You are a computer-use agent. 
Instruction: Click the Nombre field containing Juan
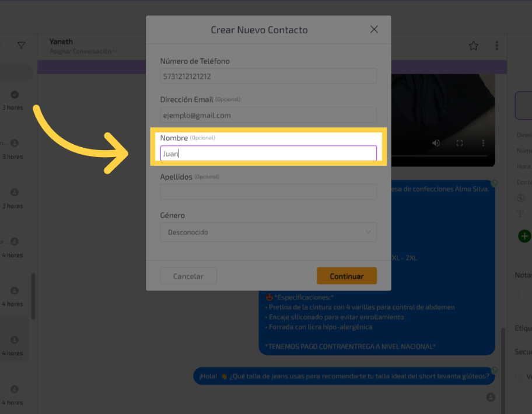click(x=268, y=154)
